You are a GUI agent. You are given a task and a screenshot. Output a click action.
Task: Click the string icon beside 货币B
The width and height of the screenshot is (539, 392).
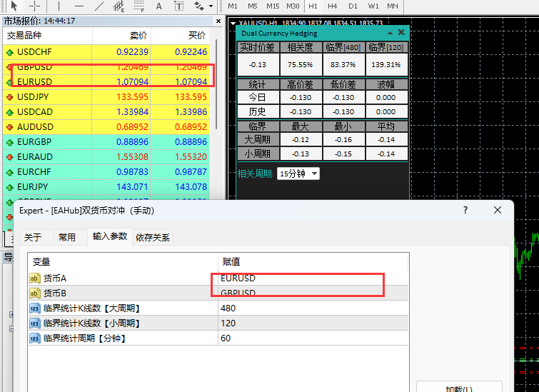click(35, 293)
